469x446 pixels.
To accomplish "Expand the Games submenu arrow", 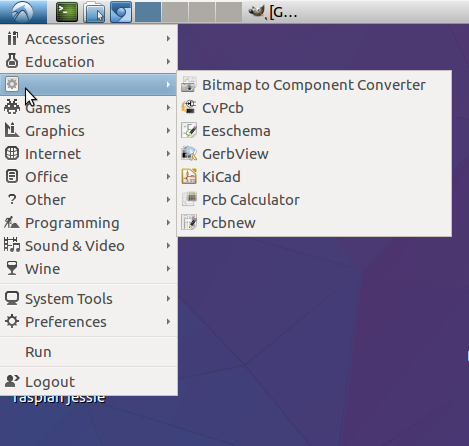I will (x=168, y=108).
